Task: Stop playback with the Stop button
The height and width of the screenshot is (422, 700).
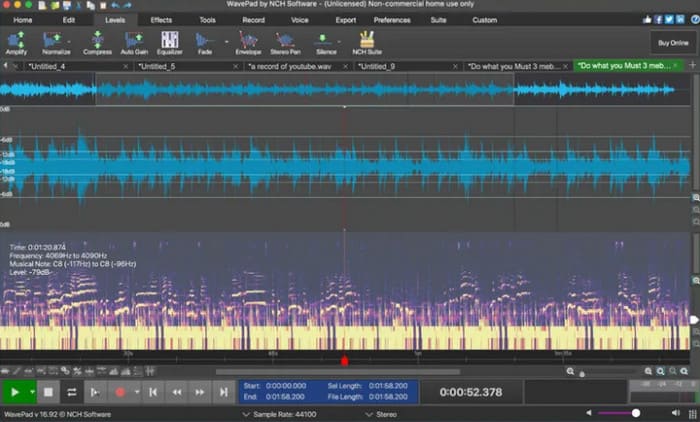Action: click(x=47, y=392)
